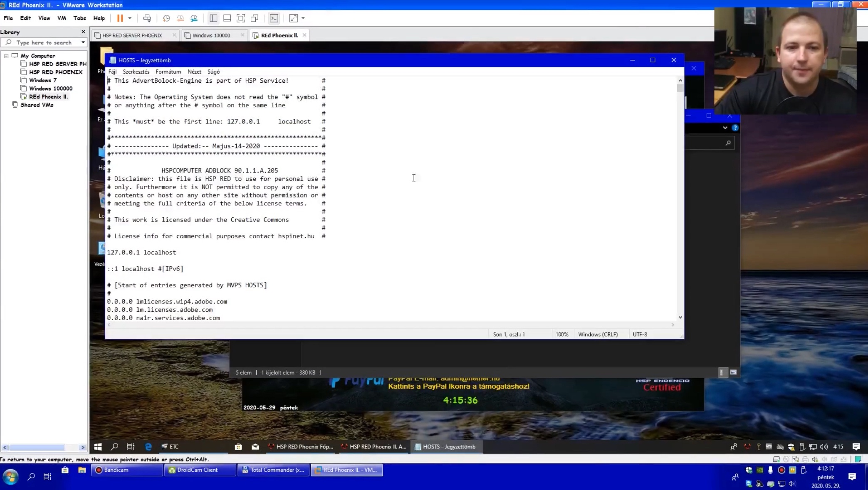Click the VMware printer status icon
868x490 pixels.
coord(805,459)
